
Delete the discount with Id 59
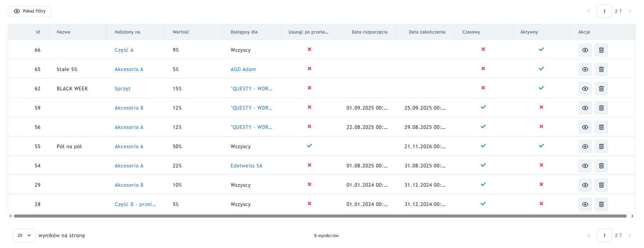click(601, 108)
